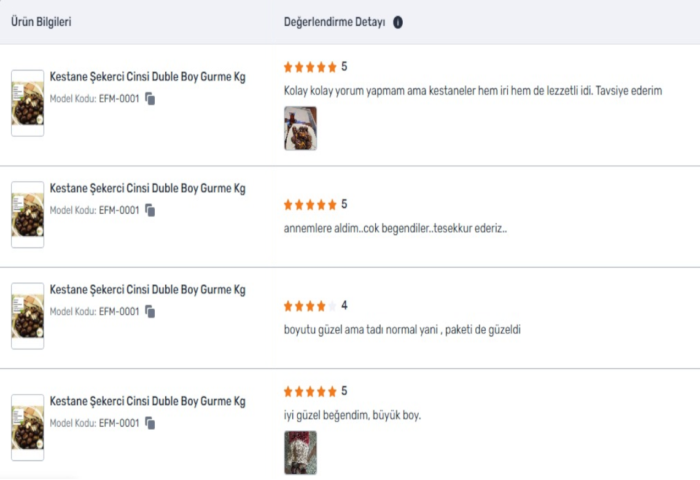Open info icon beside Değerlendirme Detayı
Image resolution: width=700 pixels, height=480 pixels.
[x=398, y=22]
